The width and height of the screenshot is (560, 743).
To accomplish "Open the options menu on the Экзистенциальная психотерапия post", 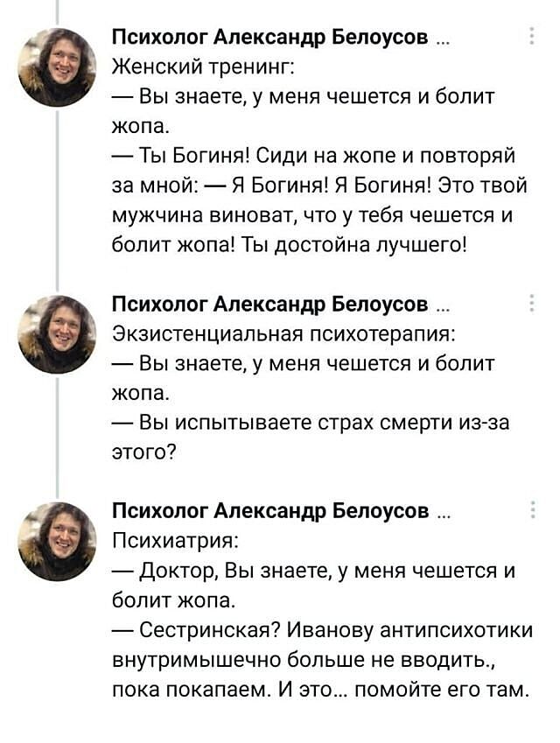I will point(533,304).
